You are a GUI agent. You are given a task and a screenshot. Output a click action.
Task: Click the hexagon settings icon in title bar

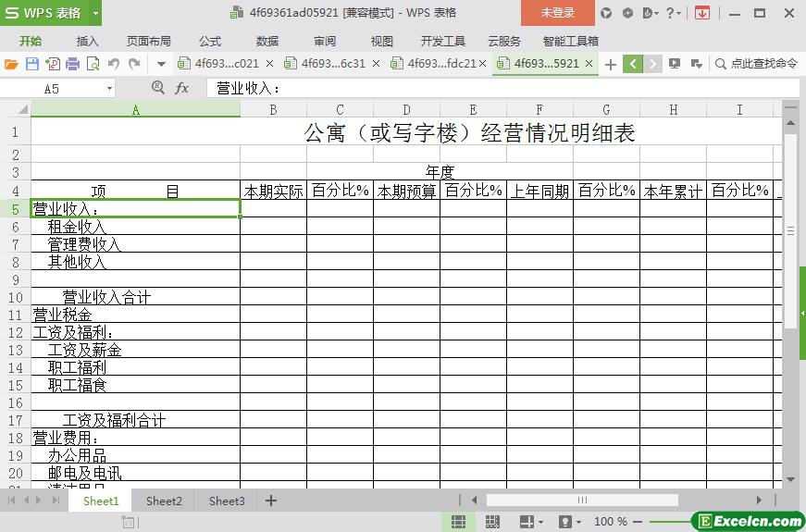(627, 13)
